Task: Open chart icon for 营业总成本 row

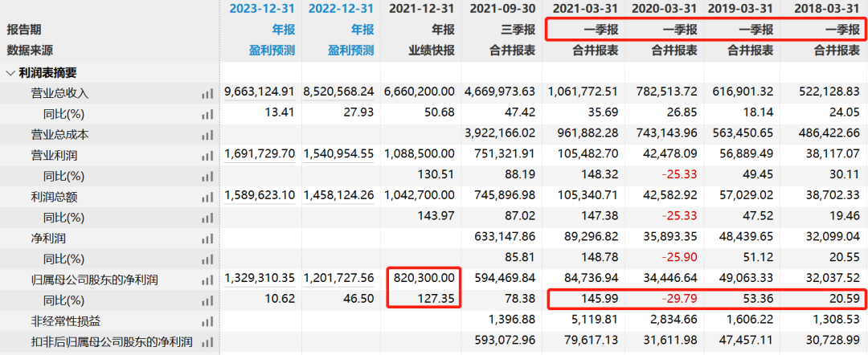Action: click(207, 136)
